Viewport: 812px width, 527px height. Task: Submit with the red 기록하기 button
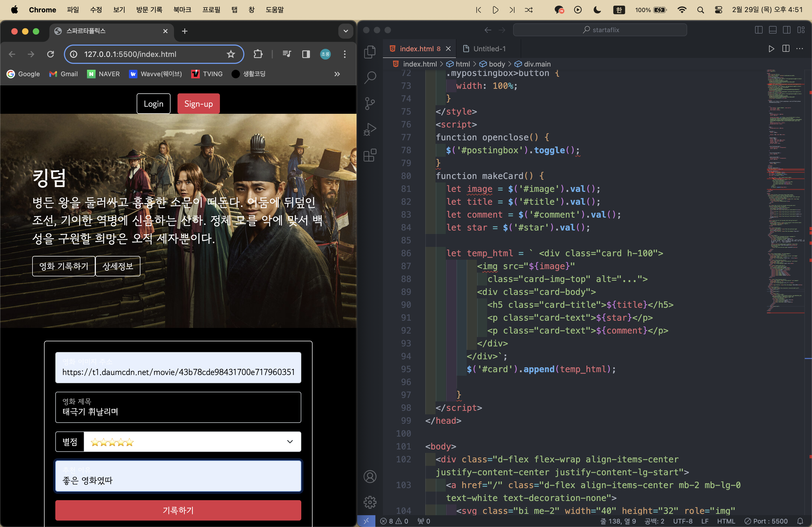[178, 510]
